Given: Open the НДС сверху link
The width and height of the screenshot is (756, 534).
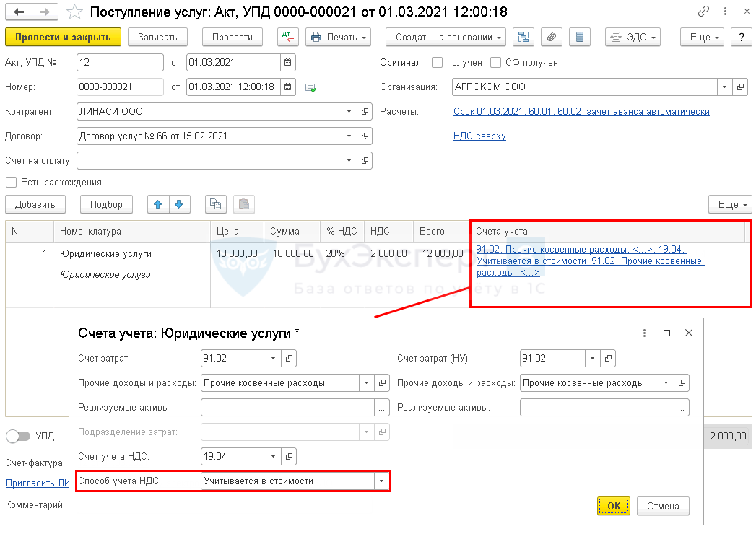Looking at the screenshot, I should pos(479,136).
